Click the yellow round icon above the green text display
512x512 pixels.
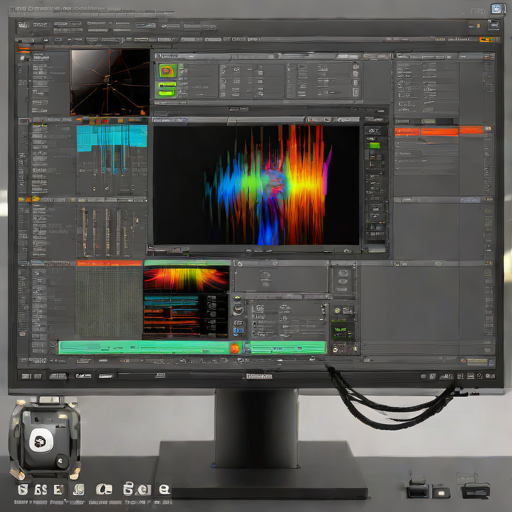click(x=337, y=311)
